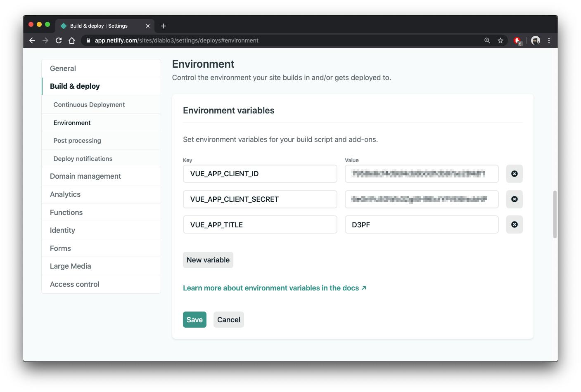Save the environment variables

tap(194, 320)
